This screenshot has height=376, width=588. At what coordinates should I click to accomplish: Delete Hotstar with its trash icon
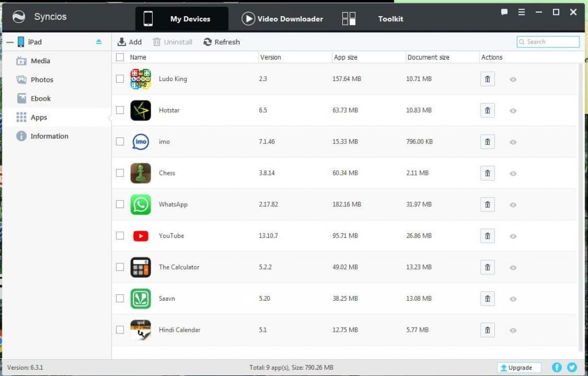488,110
